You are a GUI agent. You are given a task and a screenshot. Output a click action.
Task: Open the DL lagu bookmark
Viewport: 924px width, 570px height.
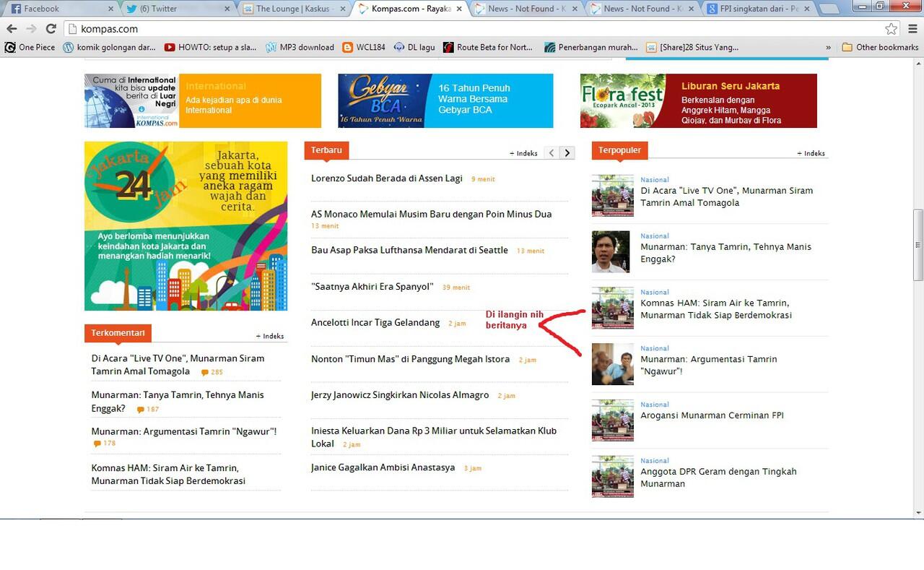click(x=414, y=47)
